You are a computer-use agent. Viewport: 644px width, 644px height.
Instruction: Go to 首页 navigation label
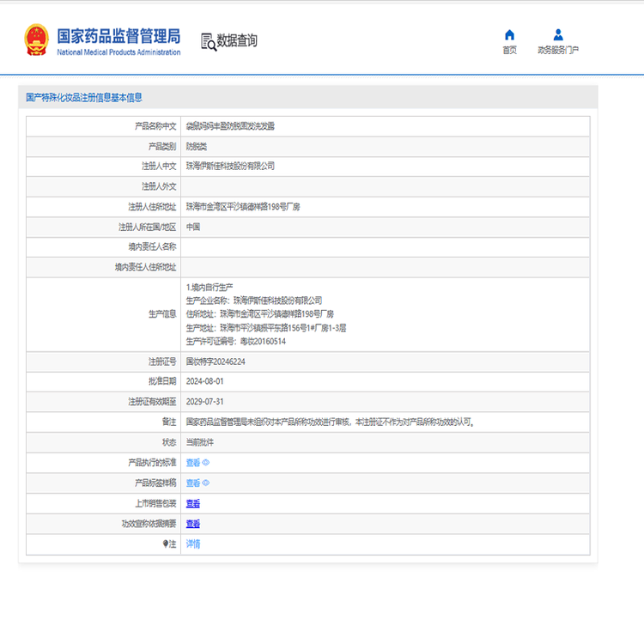pos(509,51)
